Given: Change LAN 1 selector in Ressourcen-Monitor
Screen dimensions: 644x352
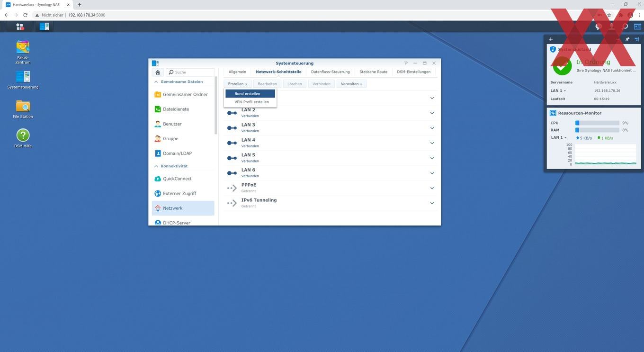Looking at the screenshot, I should 559,138.
